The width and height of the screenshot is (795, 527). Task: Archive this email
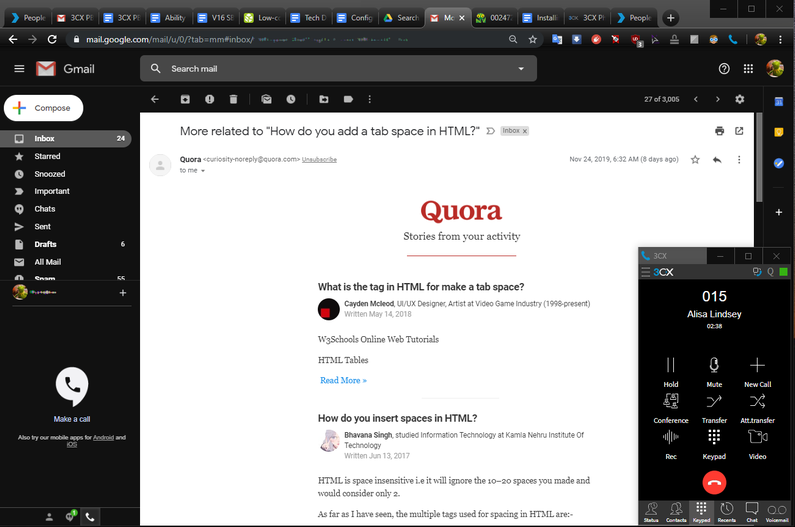pyautogui.click(x=185, y=99)
